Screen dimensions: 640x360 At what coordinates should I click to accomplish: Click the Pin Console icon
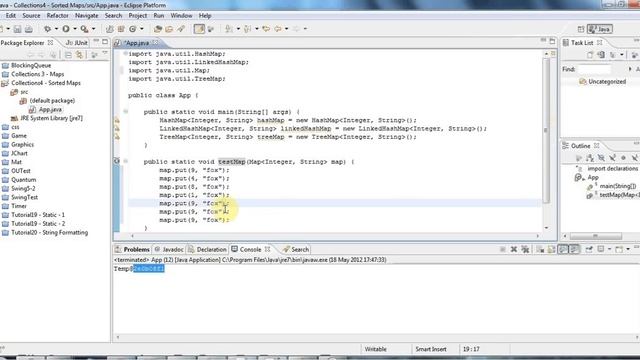[589, 249]
